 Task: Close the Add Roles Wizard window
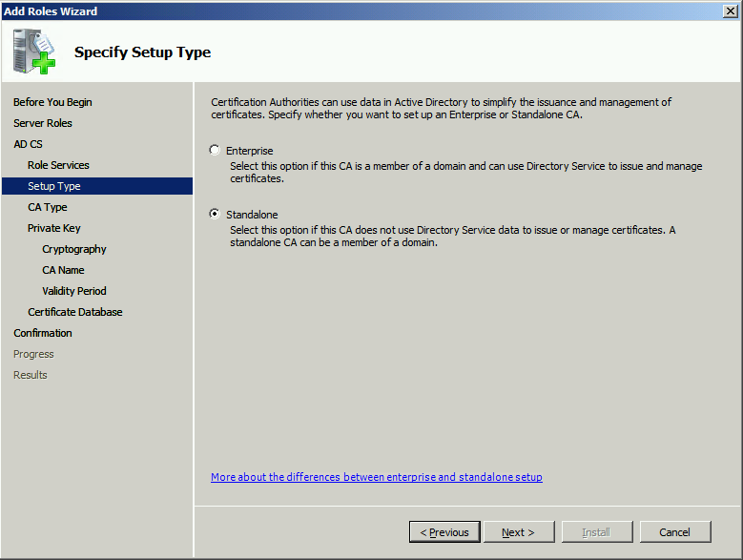(x=731, y=10)
